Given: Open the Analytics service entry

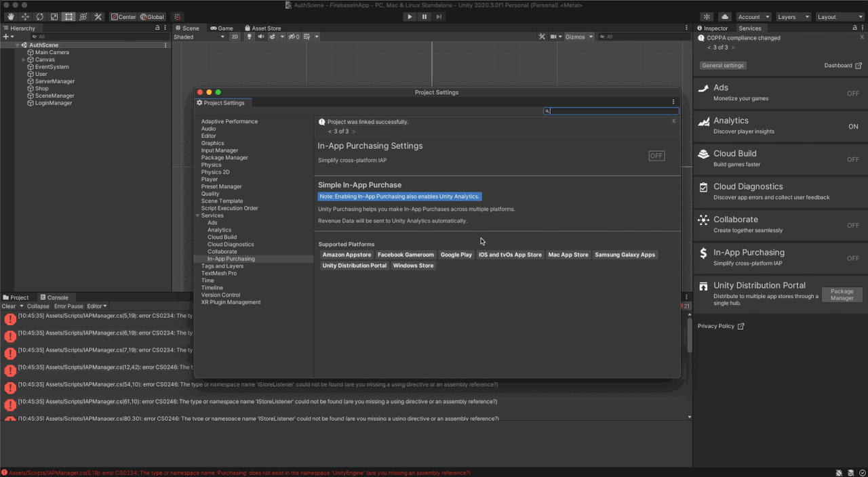Looking at the screenshot, I should tap(780, 126).
